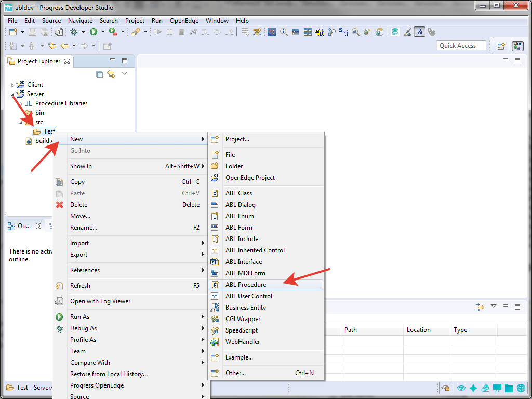Click the Back navigation arrow
Viewport: 532px width, 399px height.
tap(64, 46)
